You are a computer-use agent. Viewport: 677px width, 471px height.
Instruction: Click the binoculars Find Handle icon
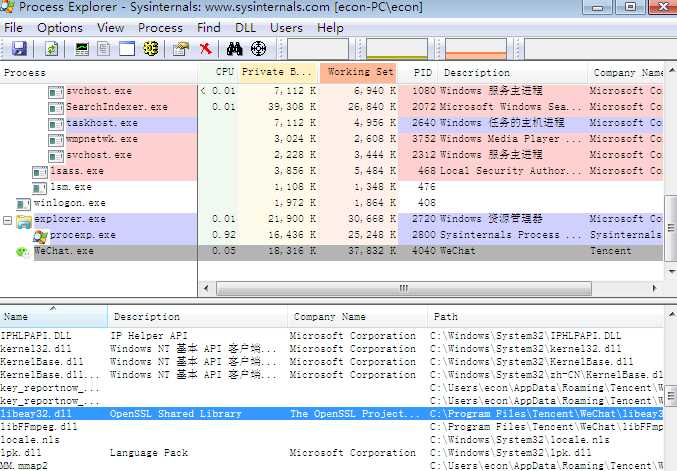coord(234,49)
